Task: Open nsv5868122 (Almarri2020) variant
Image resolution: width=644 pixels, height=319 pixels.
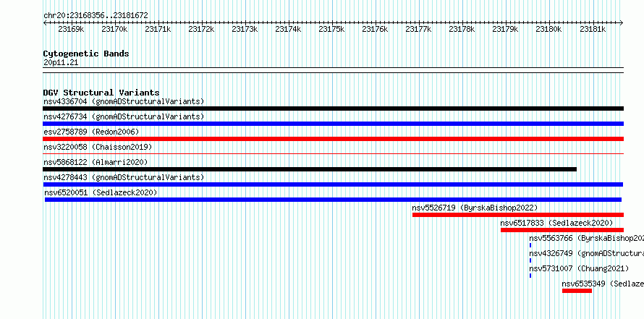Action: pos(96,162)
